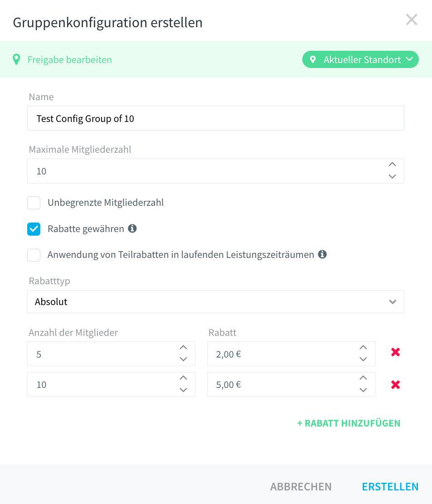Click + RABATT HINZUFÜGEN
This screenshot has width=432, height=504.
(x=349, y=423)
